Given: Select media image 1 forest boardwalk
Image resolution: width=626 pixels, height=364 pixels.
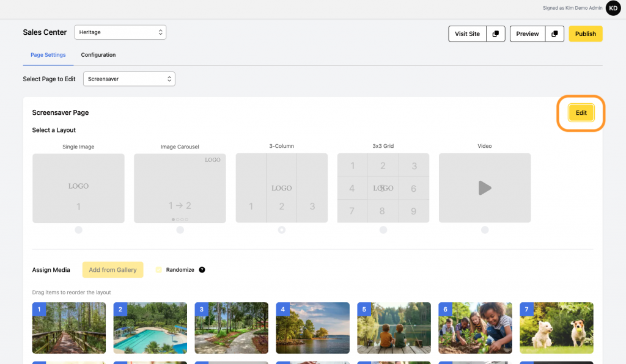Looking at the screenshot, I should (69, 328).
